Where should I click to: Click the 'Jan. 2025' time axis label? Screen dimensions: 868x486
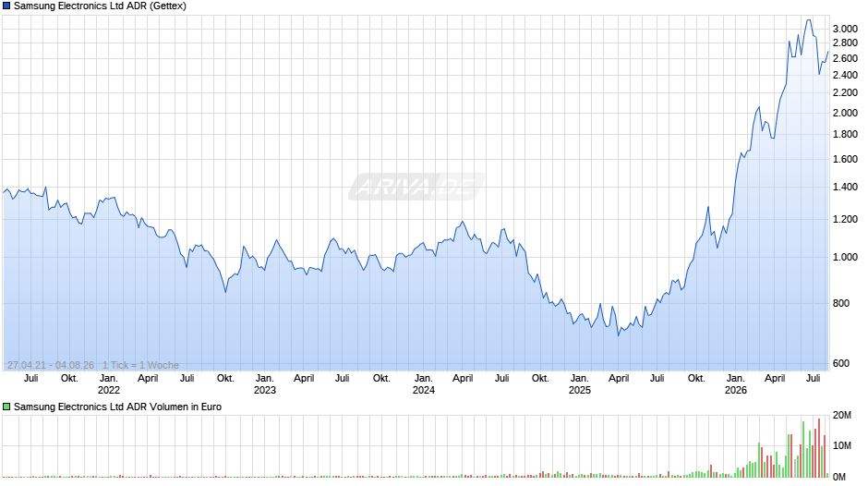point(580,384)
